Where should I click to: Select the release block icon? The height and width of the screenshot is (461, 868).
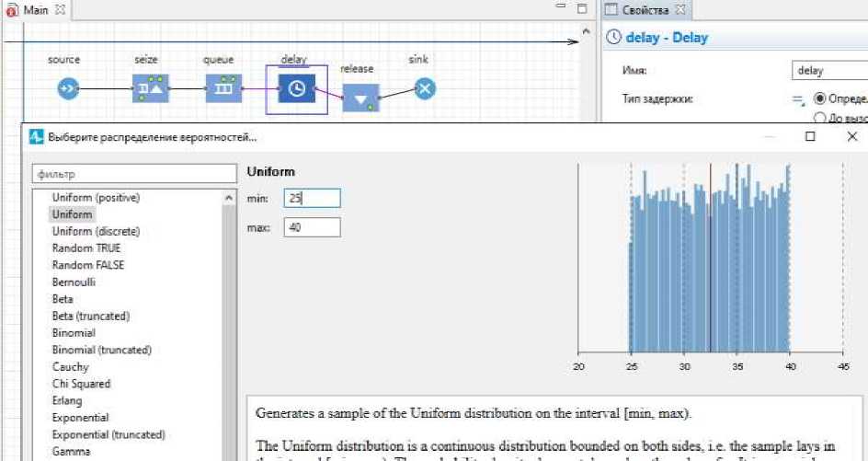click(361, 98)
